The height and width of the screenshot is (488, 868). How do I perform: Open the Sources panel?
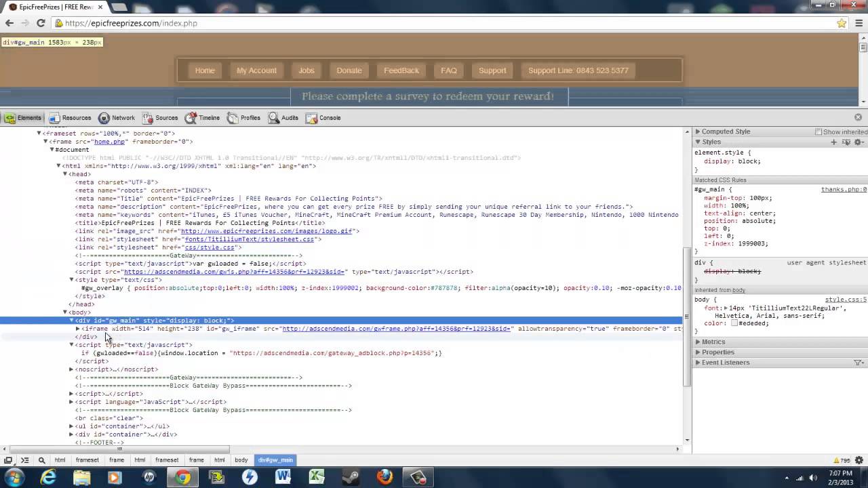[159, 118]
